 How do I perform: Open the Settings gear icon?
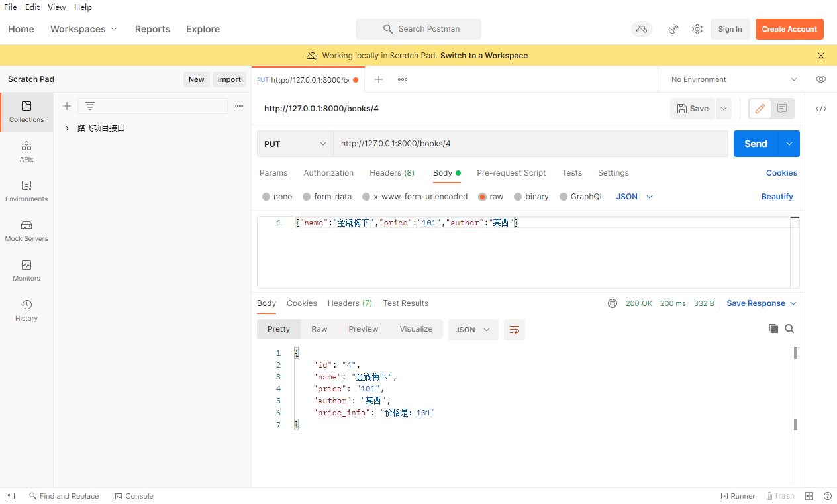(x=697, y=29)
